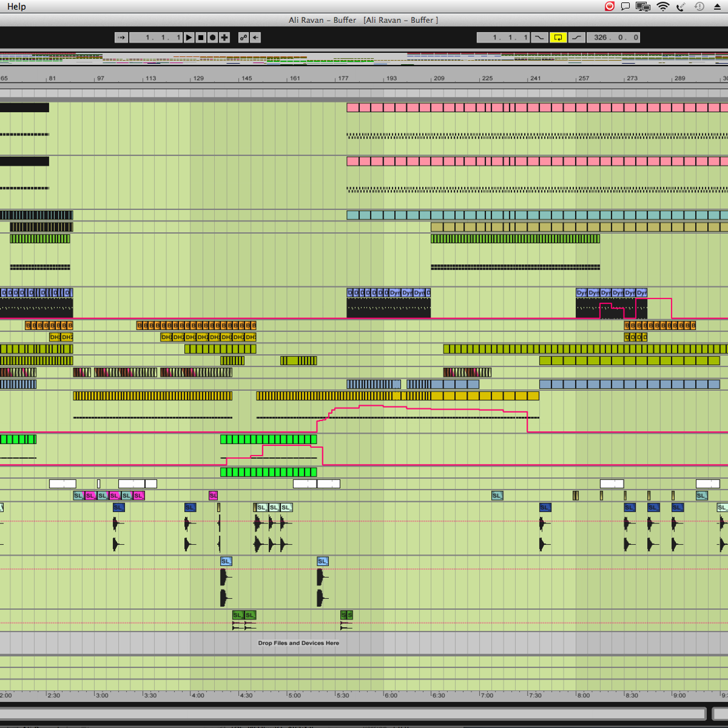Open the Help menu
This screenshot has height=728, width=728.
tap(16, 6)
